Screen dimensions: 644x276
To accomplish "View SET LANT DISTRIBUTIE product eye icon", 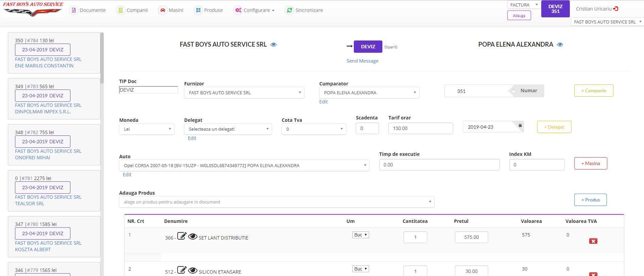I will pos(193,237).
